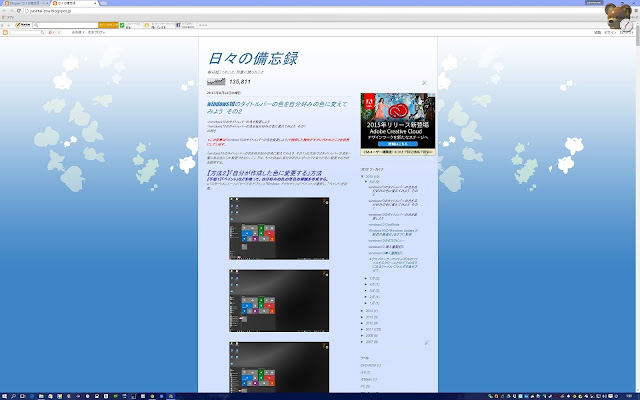Open the third Windows 10 desktop screenshot
The height and width of the screenshot is (400, 640).
point(279,367)
